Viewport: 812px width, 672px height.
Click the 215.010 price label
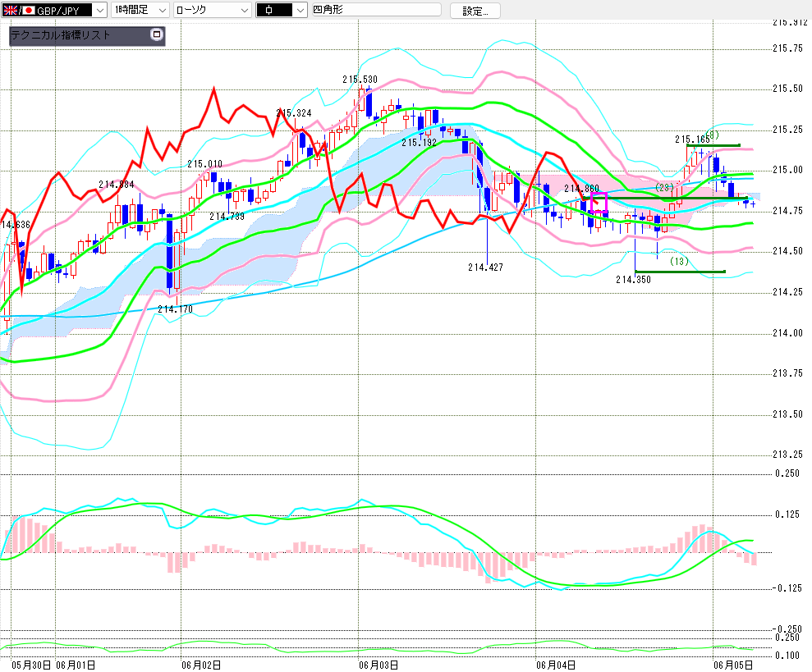(x=204, y=163)
